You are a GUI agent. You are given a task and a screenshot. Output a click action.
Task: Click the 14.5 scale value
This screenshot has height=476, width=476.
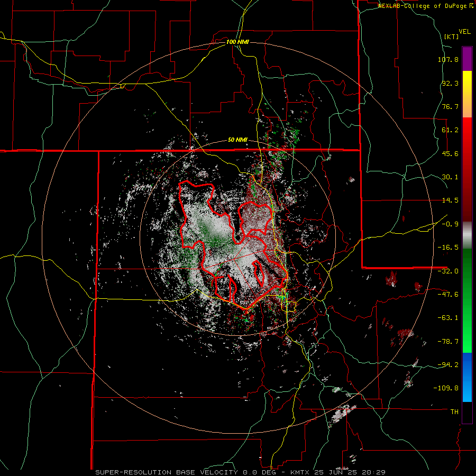point(450,200)
